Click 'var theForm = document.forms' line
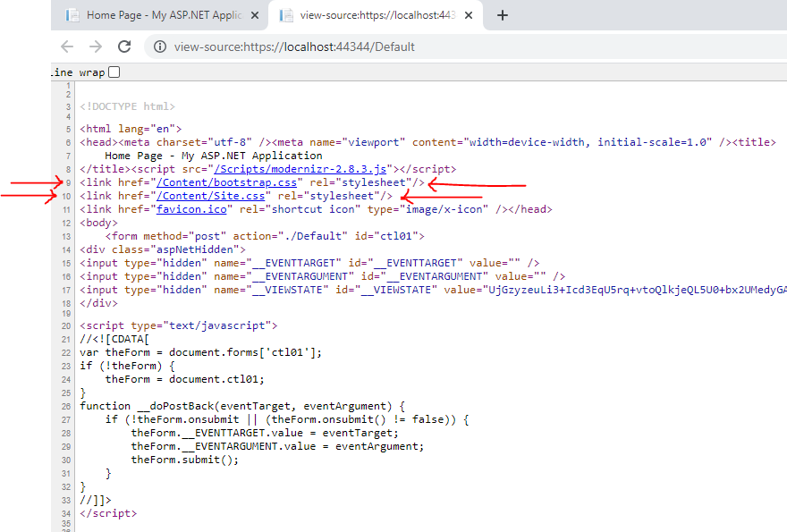This screenshot has width=787, height=532. coord(200,352)
